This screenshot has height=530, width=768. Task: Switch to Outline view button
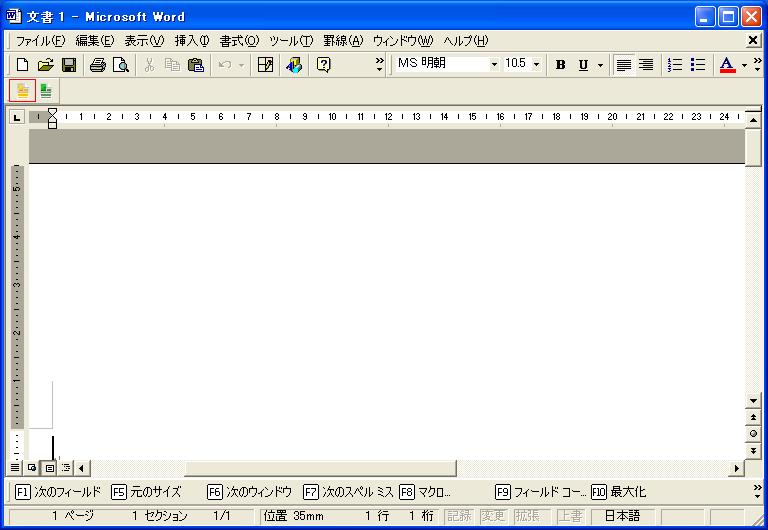coord(66,468)
